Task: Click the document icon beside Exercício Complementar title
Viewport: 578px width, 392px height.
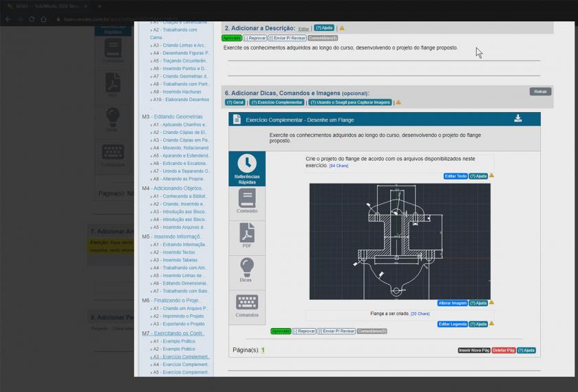Action: (x=237, y=120)
